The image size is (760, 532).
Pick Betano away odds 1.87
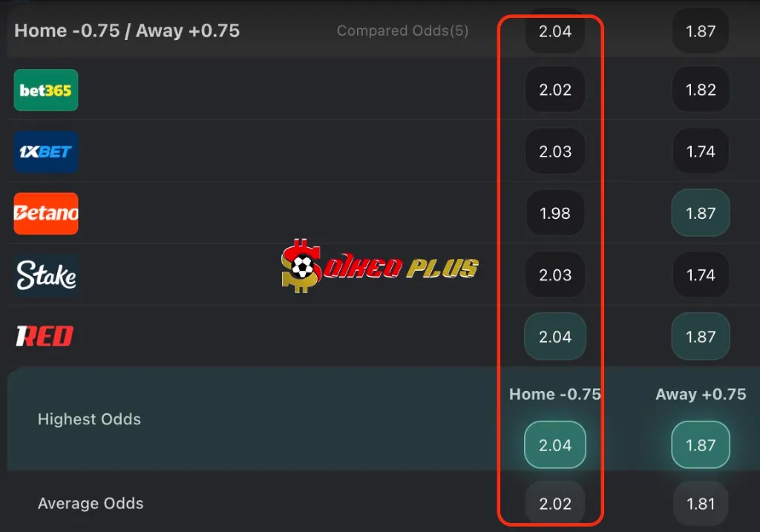tap(701, 213)
